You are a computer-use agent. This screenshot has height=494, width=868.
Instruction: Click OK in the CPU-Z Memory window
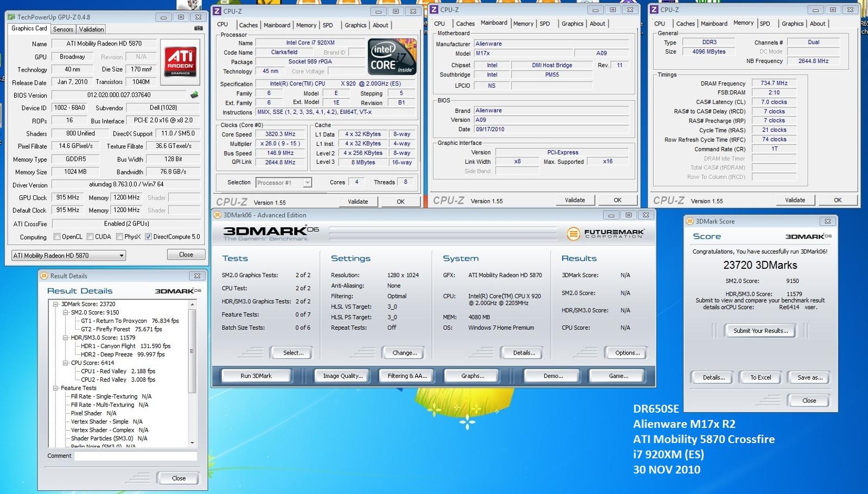pos(838,200)
